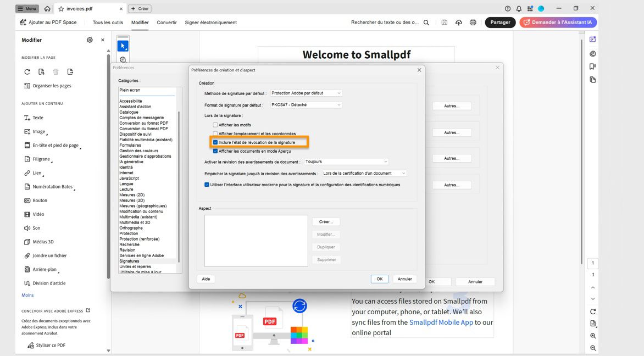
Task: Open the Toujours warnings review dropdown
Action: 346,162
